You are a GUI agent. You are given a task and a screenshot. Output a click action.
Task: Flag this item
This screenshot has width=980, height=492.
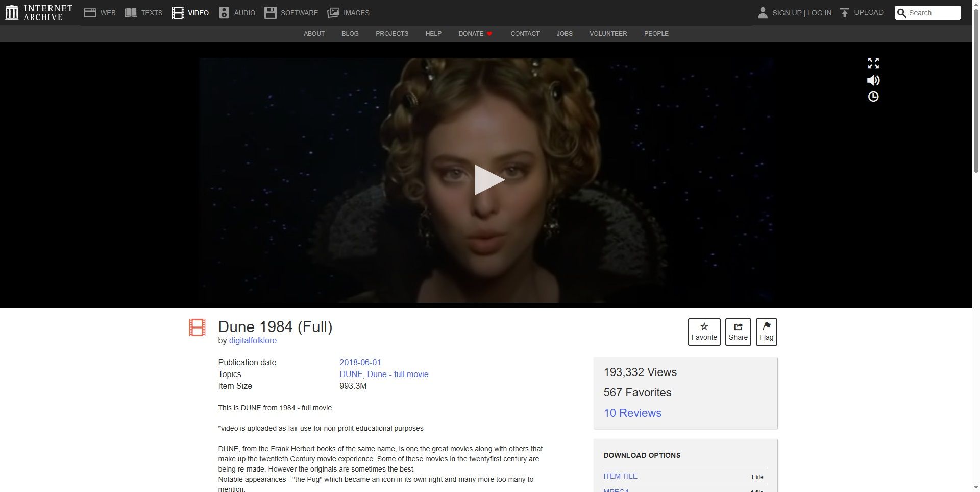pos(766,332)
